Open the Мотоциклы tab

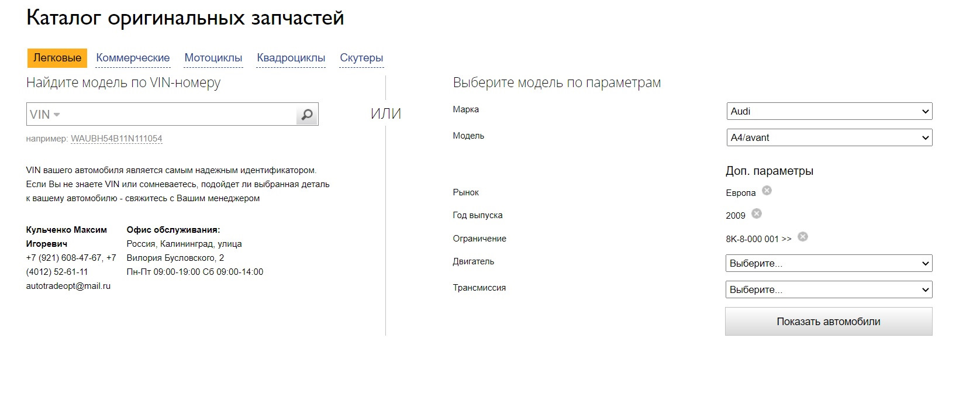213,58
